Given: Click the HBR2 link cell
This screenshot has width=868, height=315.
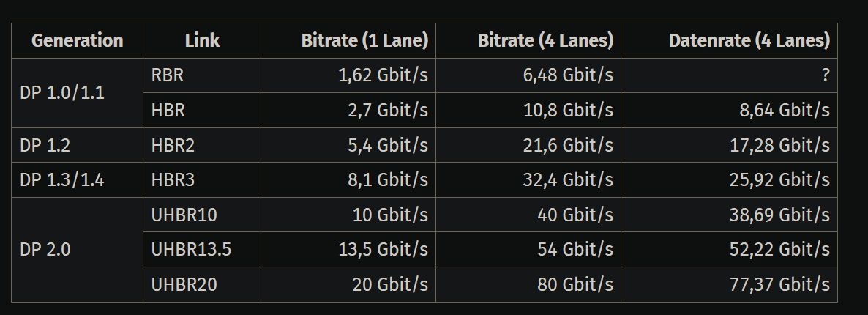Looking at the screenshot, I should 172,145.
